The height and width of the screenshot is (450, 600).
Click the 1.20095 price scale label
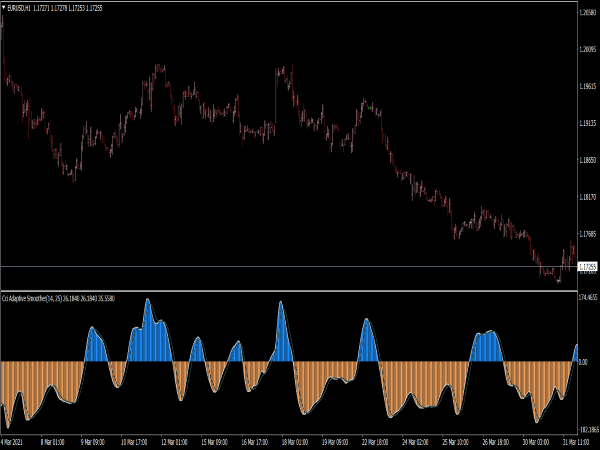tap(588, 49)
